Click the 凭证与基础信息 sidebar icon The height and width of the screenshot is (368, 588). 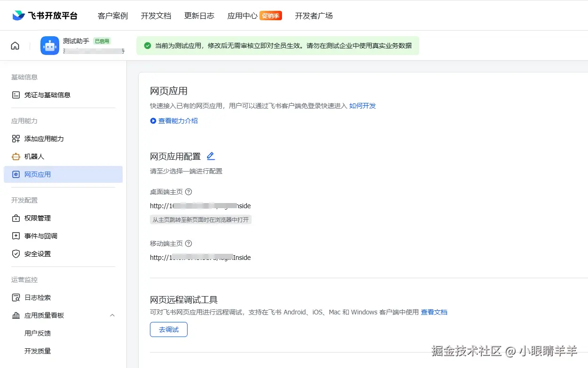(x=16, y=95)
